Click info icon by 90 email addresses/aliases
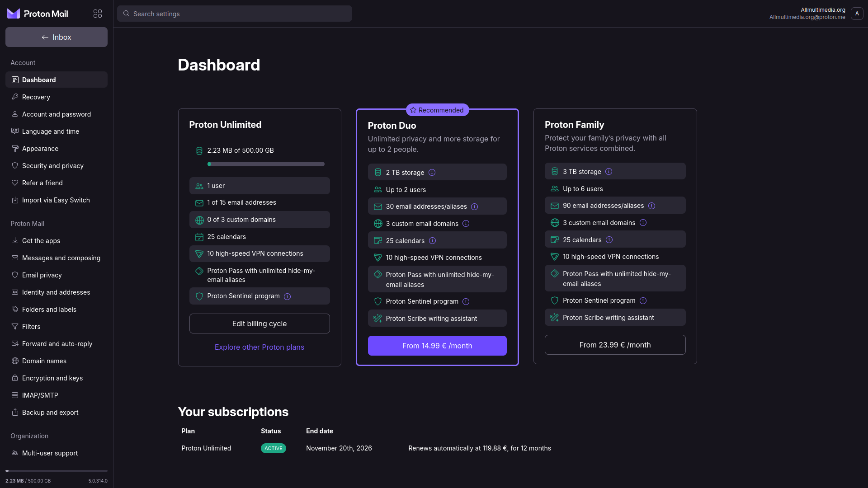Image resolution: width=868 pixels, height=488 pixels. tap(651, 206)
